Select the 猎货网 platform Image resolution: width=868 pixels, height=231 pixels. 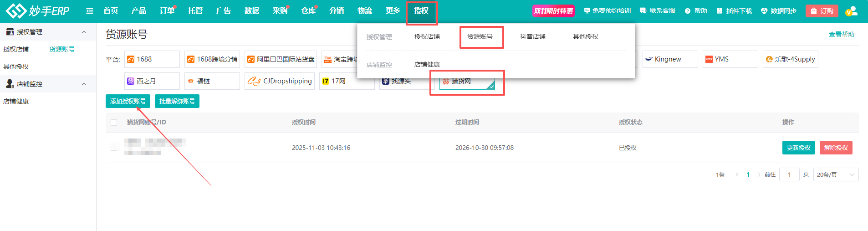pyautogui.click(x=467, y=81)
